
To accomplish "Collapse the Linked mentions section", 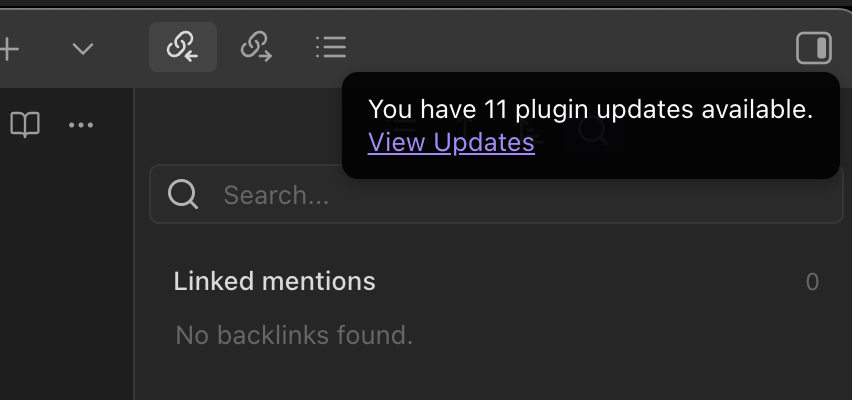I will 274,282.
